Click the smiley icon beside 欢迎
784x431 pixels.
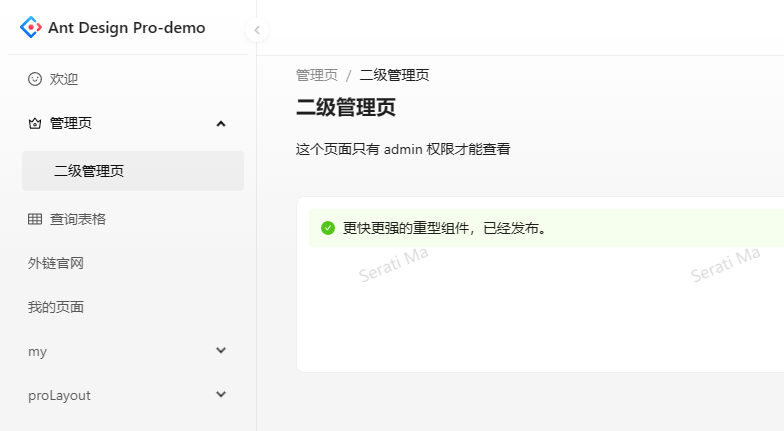[x=35, y=79]
